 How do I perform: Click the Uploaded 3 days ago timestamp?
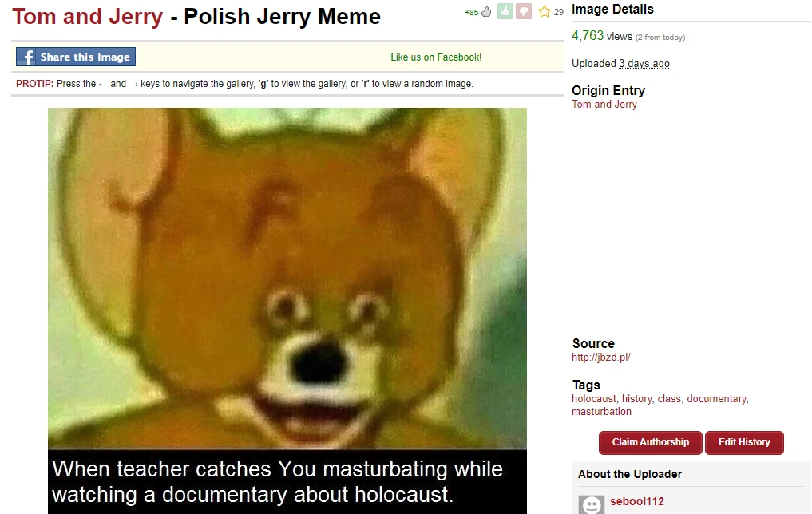coord(644,64)
